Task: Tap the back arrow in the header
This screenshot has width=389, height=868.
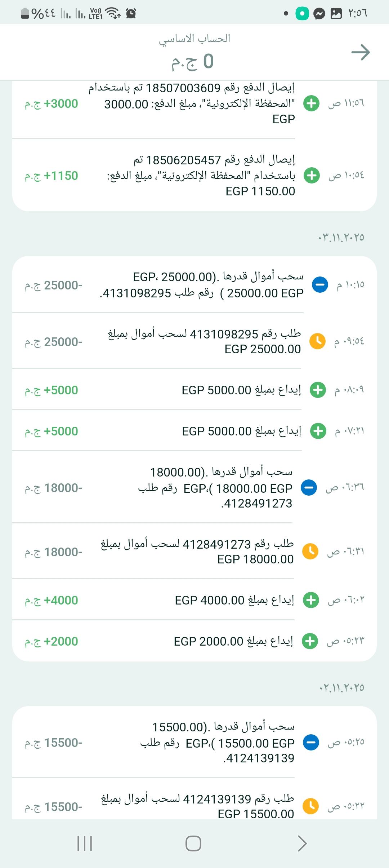Action: click(361, 53)
